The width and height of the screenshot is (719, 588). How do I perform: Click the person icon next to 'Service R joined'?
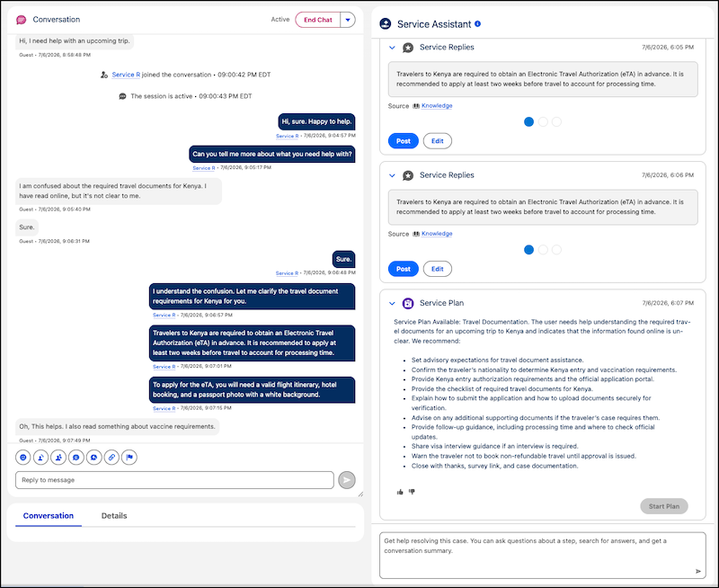(x=104, y=75)
